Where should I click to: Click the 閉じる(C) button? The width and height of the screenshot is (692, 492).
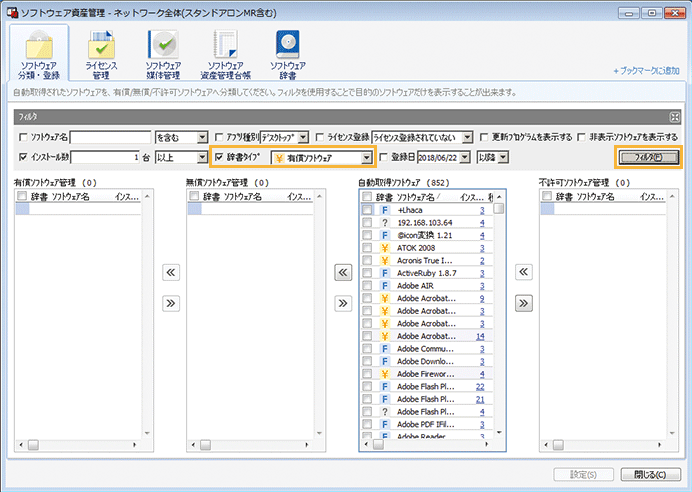pos(650,474)
